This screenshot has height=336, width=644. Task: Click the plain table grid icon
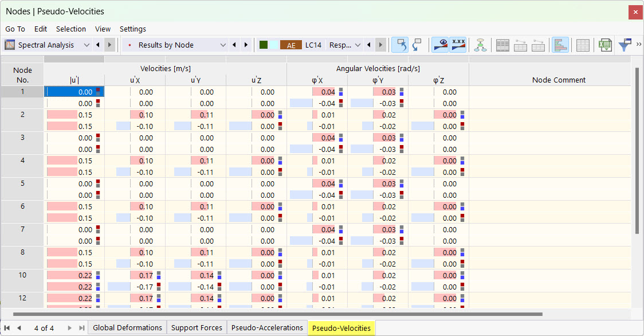tap(583, 44)
